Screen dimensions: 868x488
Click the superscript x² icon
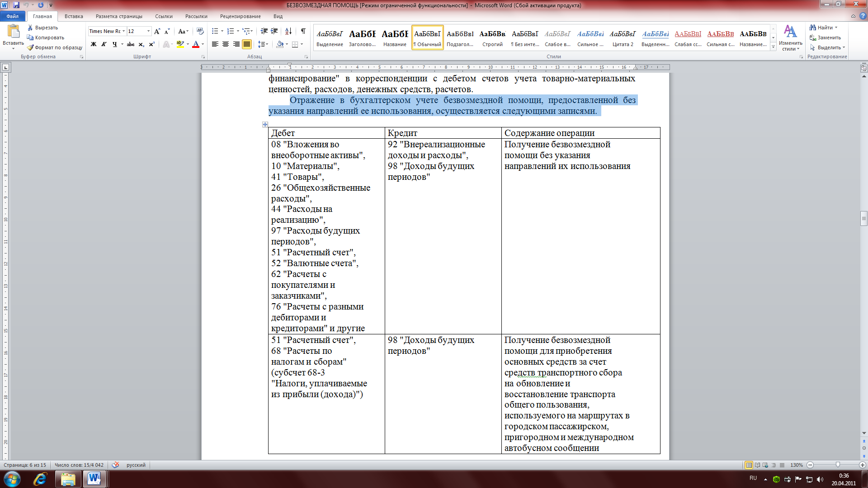(151, 44)
